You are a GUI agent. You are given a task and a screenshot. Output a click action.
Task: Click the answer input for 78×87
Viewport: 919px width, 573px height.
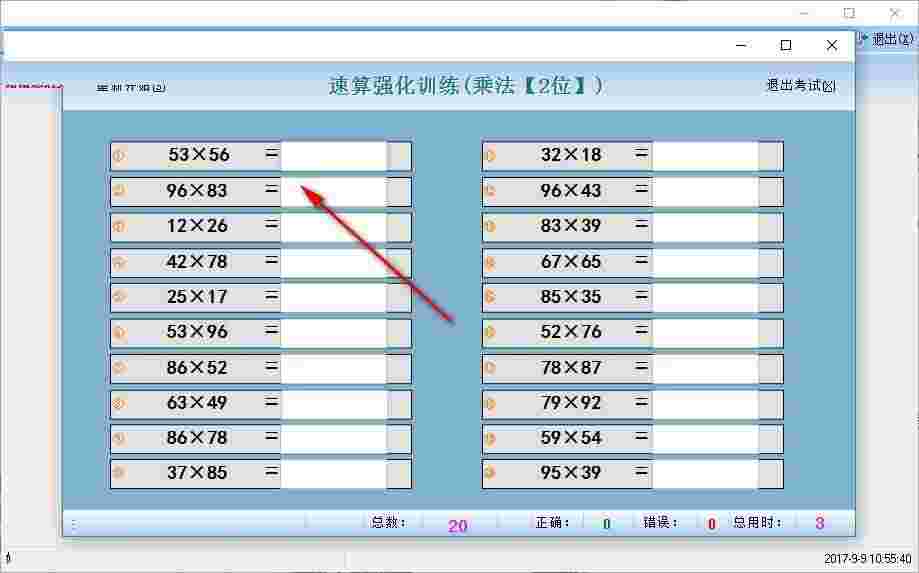click(x=705, y=369)
